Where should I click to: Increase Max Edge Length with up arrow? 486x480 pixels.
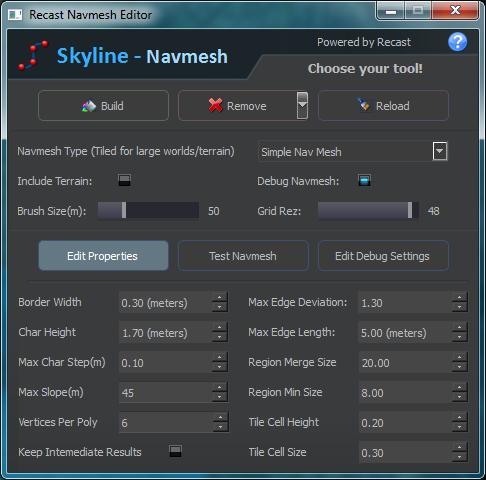(460, 327)
